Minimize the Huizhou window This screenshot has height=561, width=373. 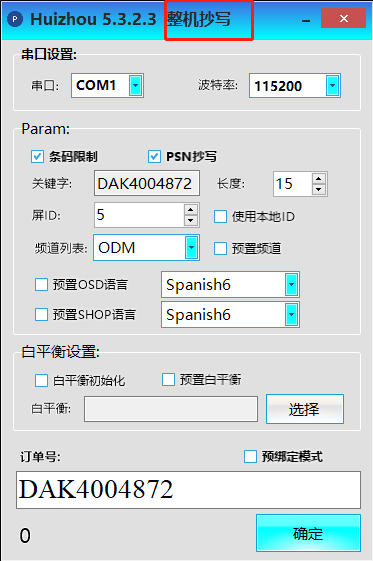(x=306, y=21)
